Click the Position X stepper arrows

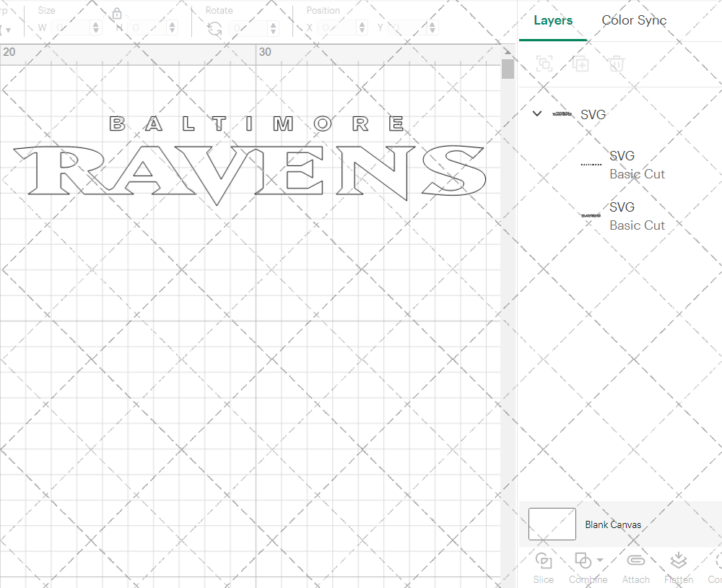(362, 27)
